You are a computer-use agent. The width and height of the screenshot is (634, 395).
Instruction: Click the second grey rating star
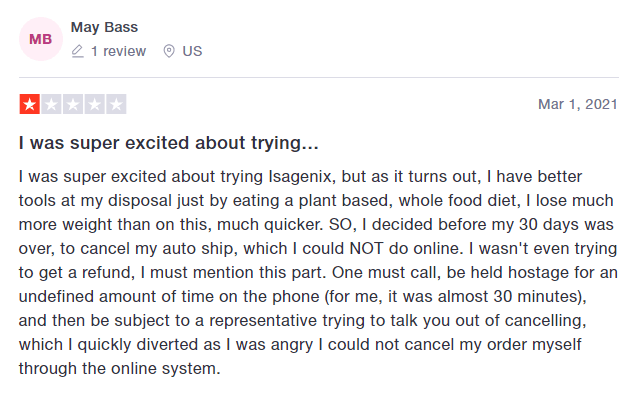(x=51, y=104)
